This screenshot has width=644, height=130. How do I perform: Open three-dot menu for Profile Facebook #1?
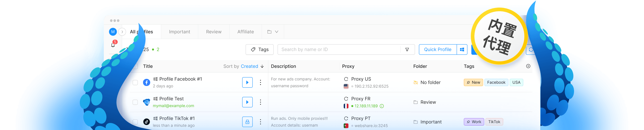pyautogui.click(x=260, y=82)
